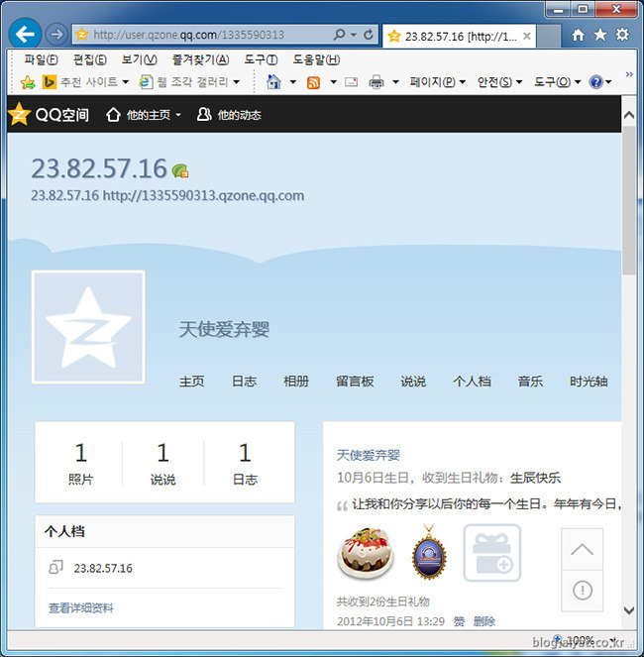Switch to the 音乐 tab
644x657 pixels.
coord(530,382)
